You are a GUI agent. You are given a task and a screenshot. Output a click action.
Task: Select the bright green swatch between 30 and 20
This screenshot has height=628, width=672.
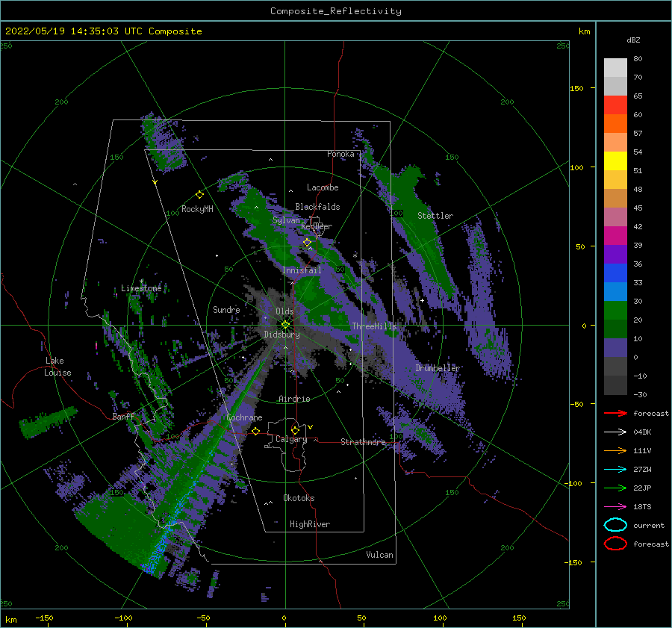coord(615,311)
